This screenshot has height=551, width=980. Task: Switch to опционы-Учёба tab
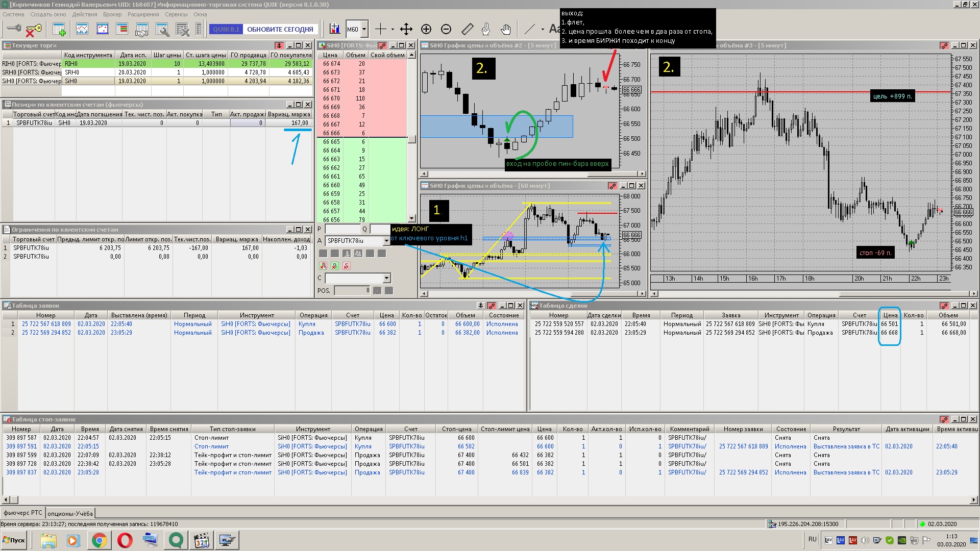70,513
